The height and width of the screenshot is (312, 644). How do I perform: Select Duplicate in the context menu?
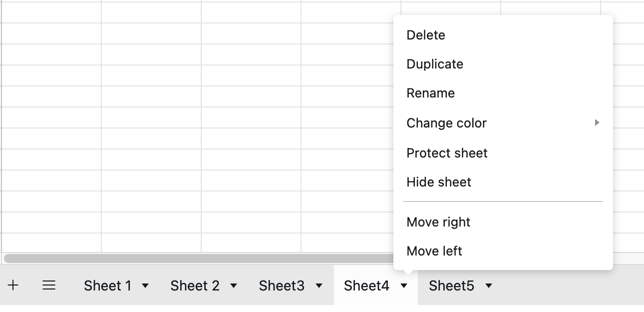pyautogui.click(x=435, y=64)
